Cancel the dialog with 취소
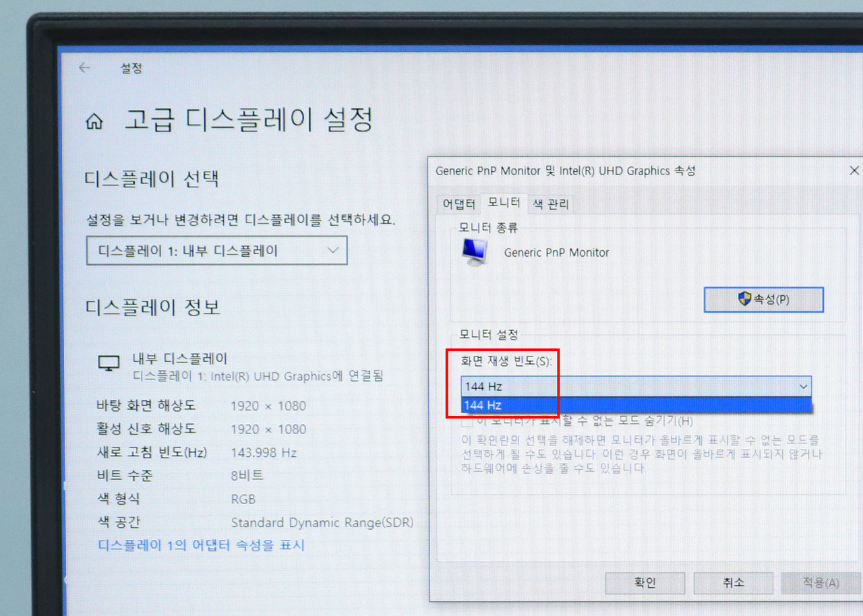This screenshot has width=863, height=616. (733, 583)
